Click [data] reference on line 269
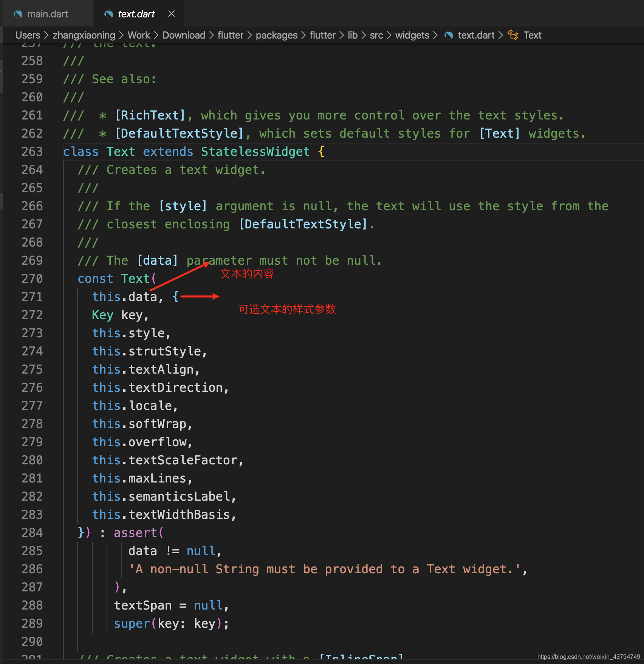 [157, 261]
